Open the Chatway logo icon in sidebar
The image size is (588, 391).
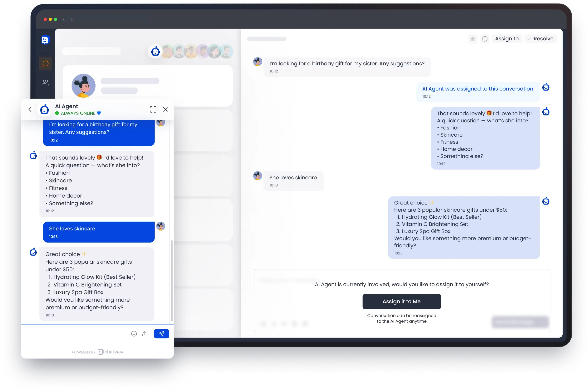(45, 40)
